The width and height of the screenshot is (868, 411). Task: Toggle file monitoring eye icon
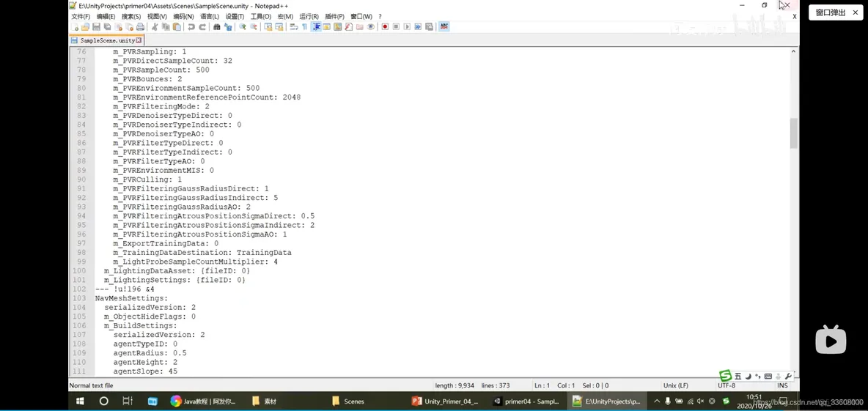pyautogui.click(x=370, y=26)
